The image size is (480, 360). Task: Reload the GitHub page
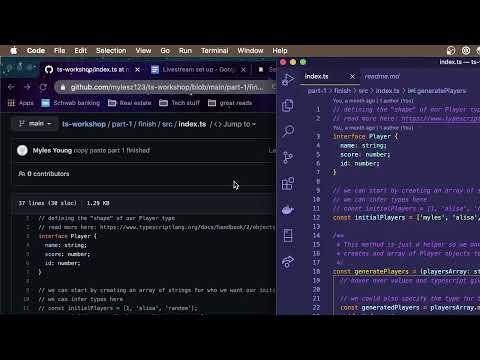[43, 87]
